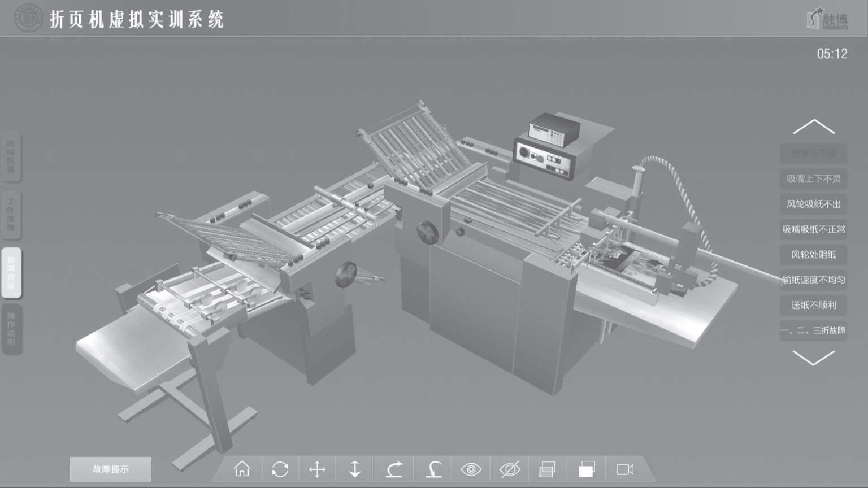
Task: Hide parts using the crossed-out eye icon
Action: 509,469
